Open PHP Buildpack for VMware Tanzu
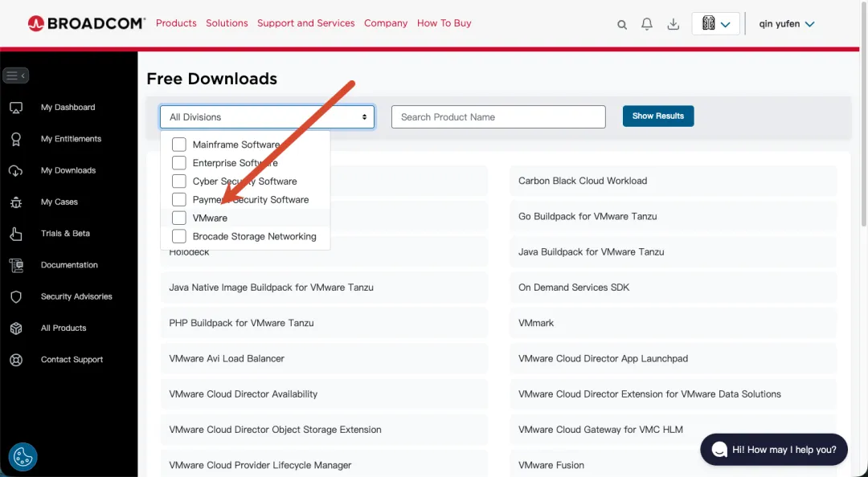Viewport: 868px width, 477px height. click(x=324, y=323)
